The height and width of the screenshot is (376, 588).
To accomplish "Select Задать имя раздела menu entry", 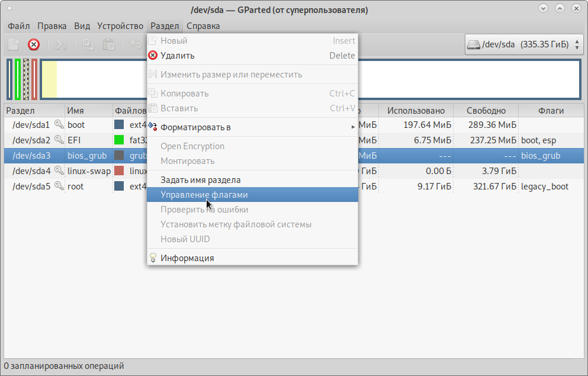I will tap(252, 180).
